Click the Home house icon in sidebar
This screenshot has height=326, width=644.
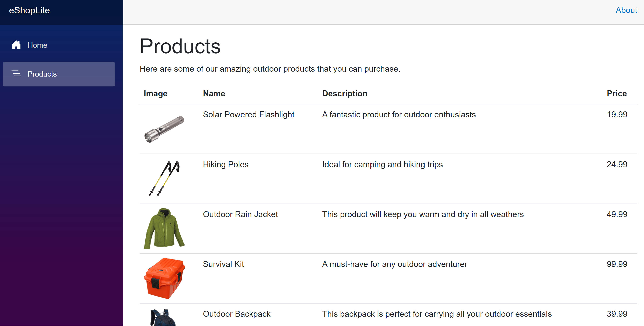16,45
